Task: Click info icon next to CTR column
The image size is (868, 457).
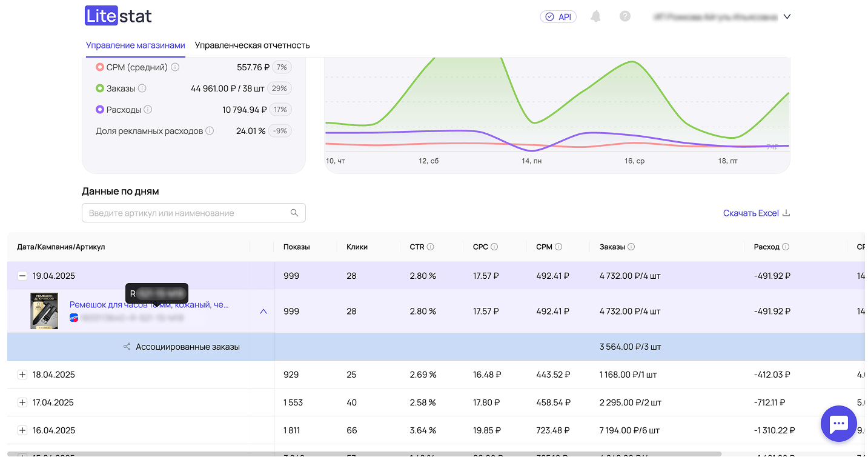Action: click(x=431, y=247)
